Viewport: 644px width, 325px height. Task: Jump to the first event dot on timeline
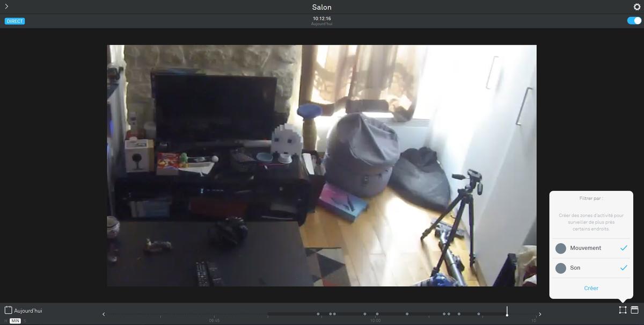[x=318, y=314]
